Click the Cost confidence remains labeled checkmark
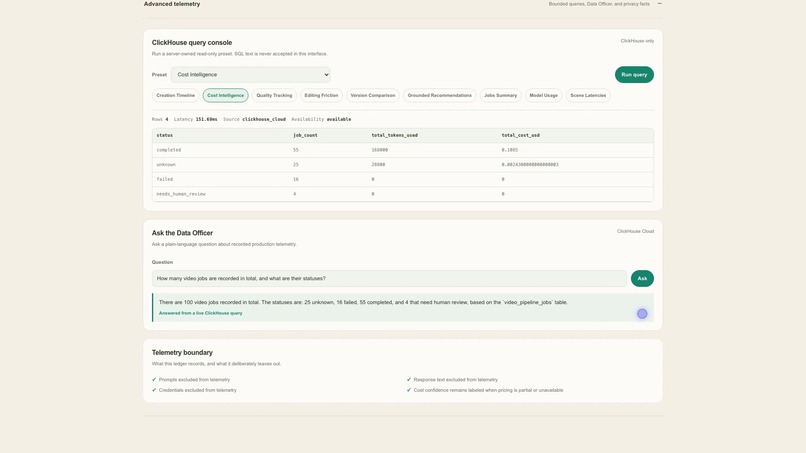The width and height of the screenshot is (806, 453). pyautogui.click(x=409, y=390)
